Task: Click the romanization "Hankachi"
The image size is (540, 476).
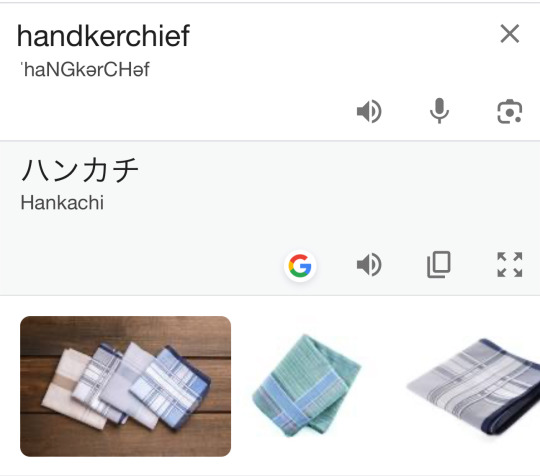Action: 62,203
